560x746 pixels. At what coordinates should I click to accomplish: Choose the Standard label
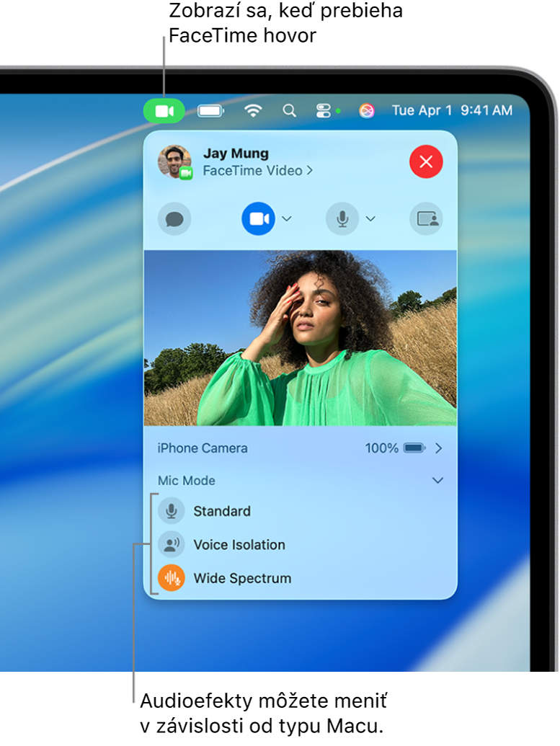click(222, 511)
